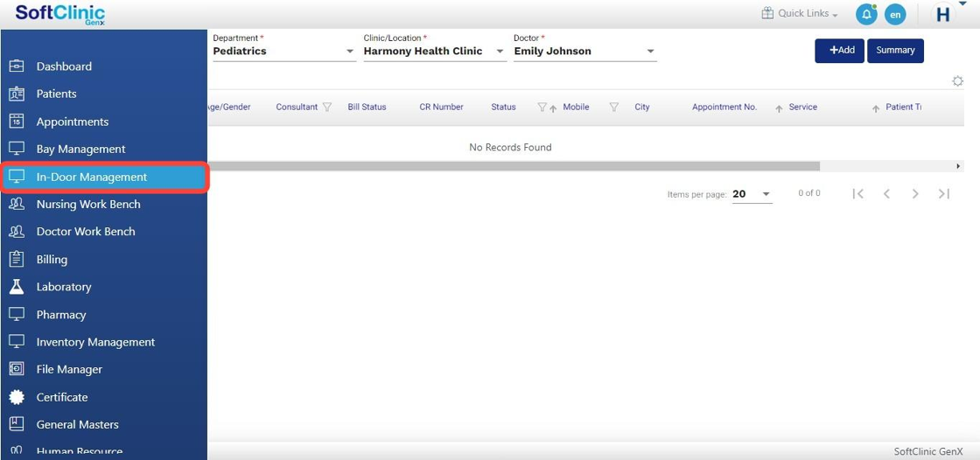
Task: Select Dashboard in the sidebar
Action: pyautogui.click(x=64, y=66)
